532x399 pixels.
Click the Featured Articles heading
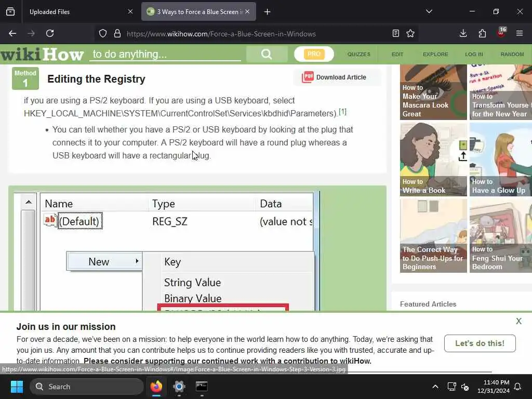tap(428, 304)
